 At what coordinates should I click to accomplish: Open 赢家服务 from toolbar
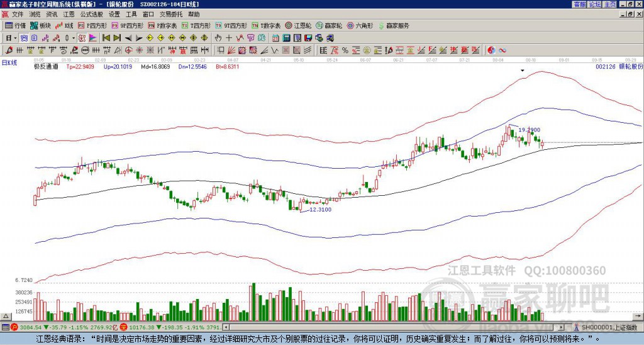click(394, 25)
